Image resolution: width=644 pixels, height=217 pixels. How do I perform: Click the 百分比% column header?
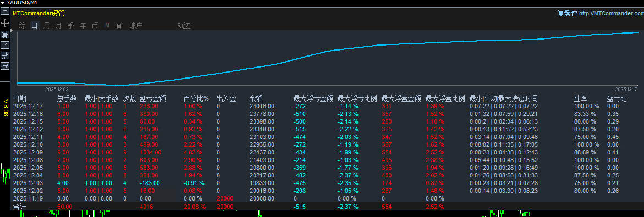pyautogui.click(x=196, y=98)
